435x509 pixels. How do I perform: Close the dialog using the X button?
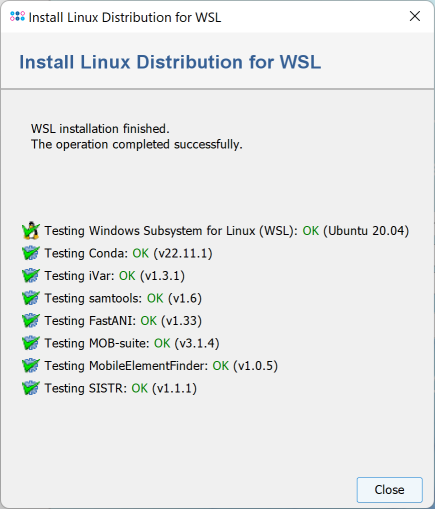pyautogui.click(x=415, y=16)
